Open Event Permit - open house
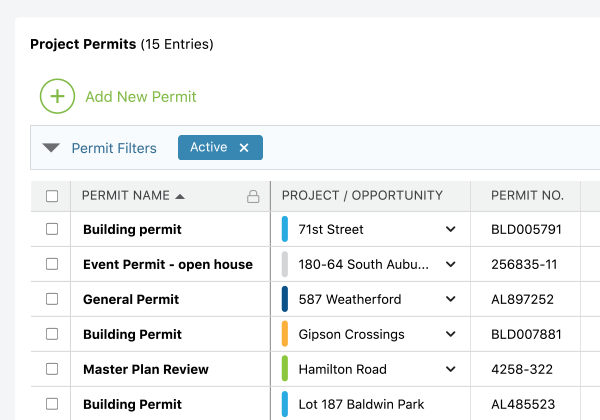This screenshot has width=600, height=420. pyautogui.click(x=168, y=264)
